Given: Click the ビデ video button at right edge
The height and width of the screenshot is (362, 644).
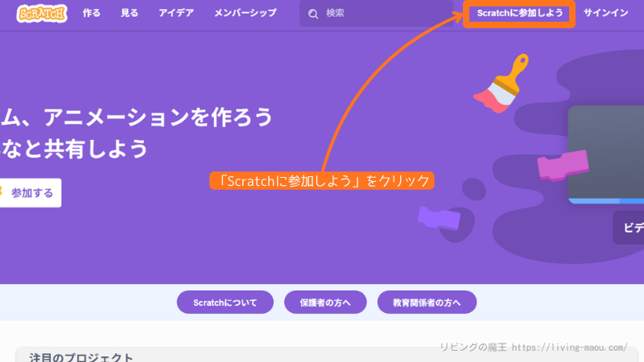Looking at the screenshot, I should 629,228.
